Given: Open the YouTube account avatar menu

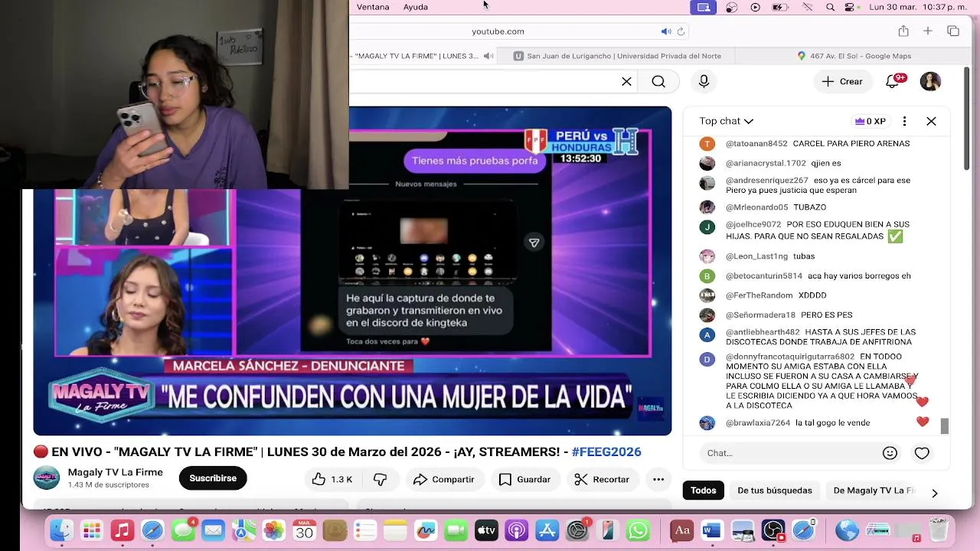Looking at the screenshot, I should coord(930,81).
